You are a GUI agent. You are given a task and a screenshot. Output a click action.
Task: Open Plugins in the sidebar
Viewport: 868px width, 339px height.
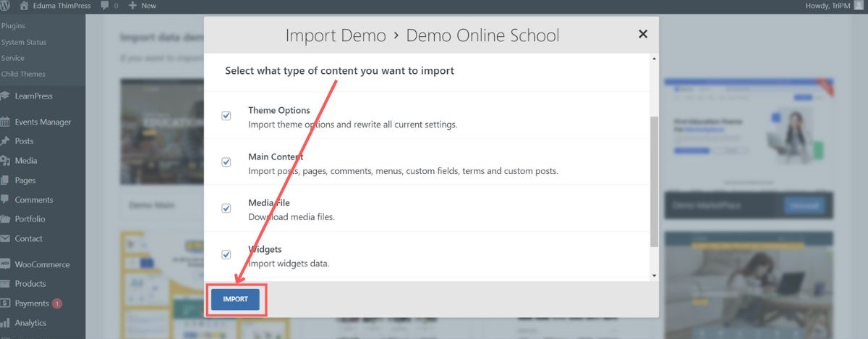point(13,26)
